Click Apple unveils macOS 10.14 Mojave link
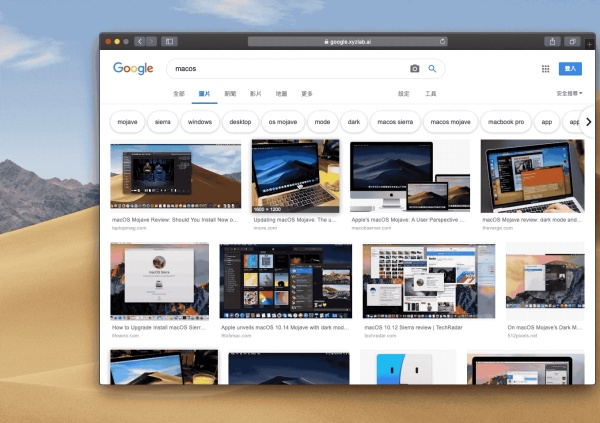The height and width of the screenshot is (423, 600). (285, 327)
